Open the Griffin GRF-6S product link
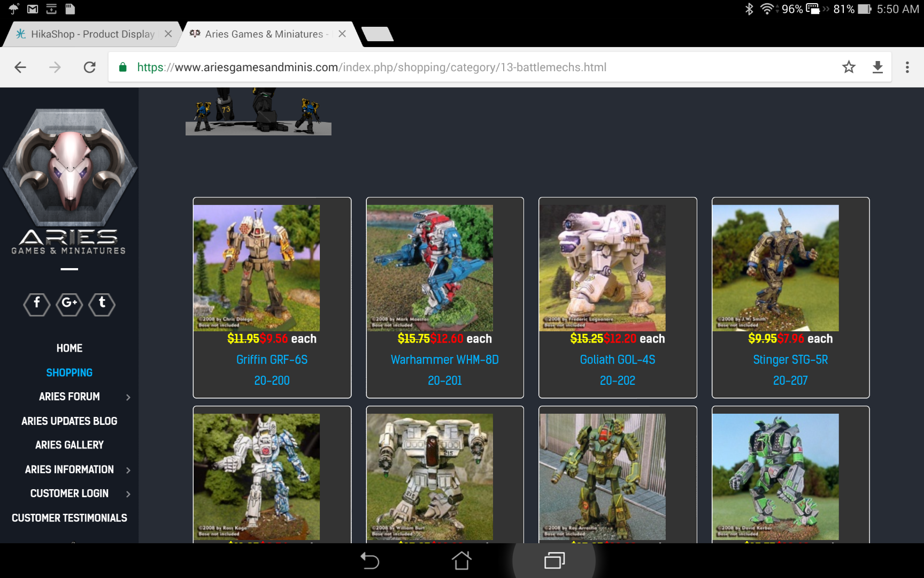924x578 pixels. (272, 360)
